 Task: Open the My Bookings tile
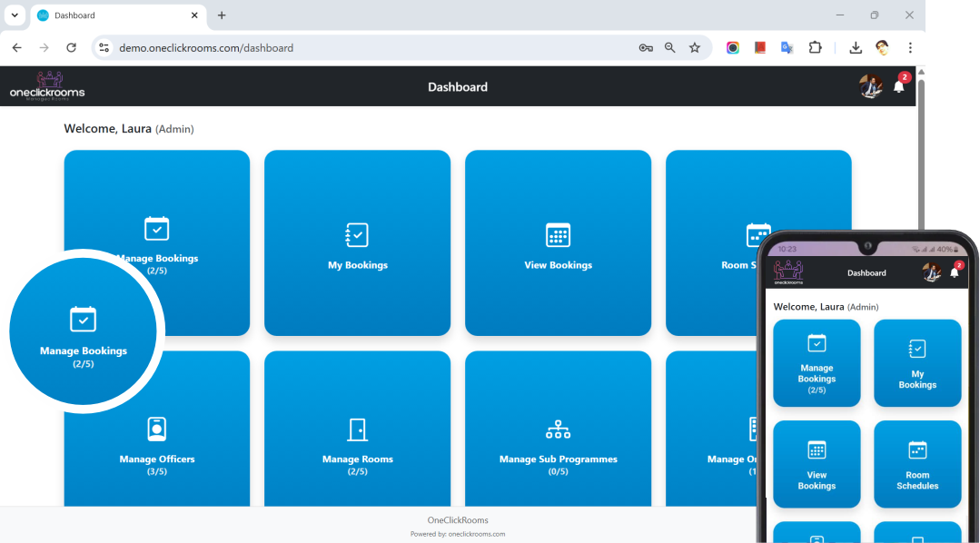click(357, 243)
